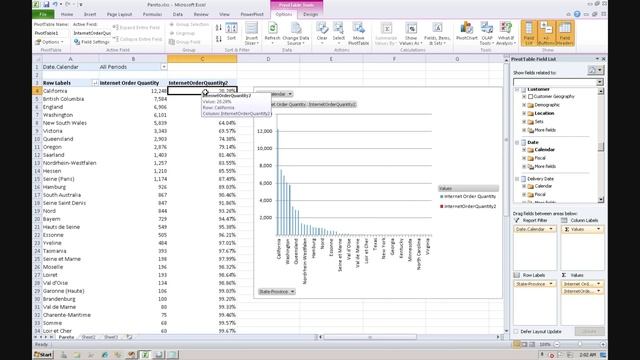The height and width of the screenshot is (360, 640).
Task: Switch to Home ribbon tab
Action: [x=67, y=14]
